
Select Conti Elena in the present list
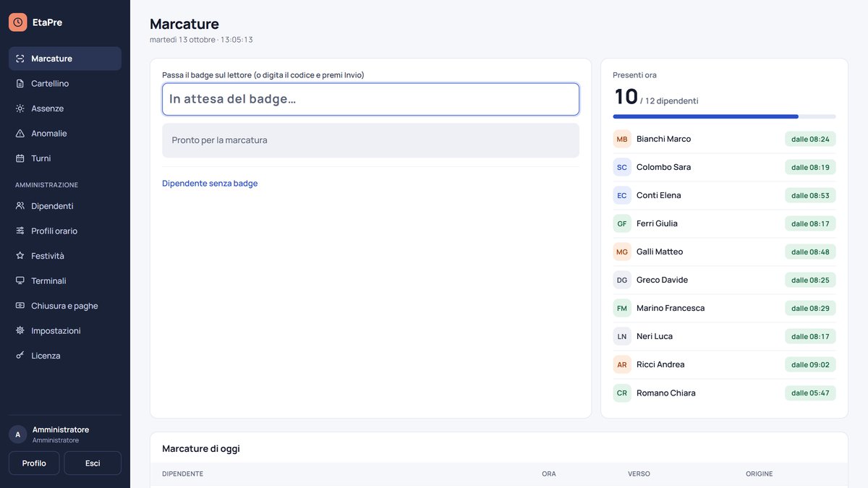tap(724, 195)
